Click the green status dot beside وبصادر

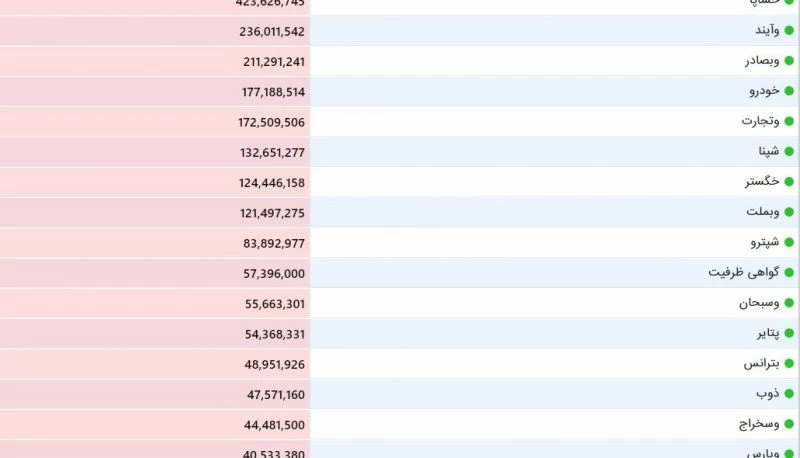pos(789,61)
